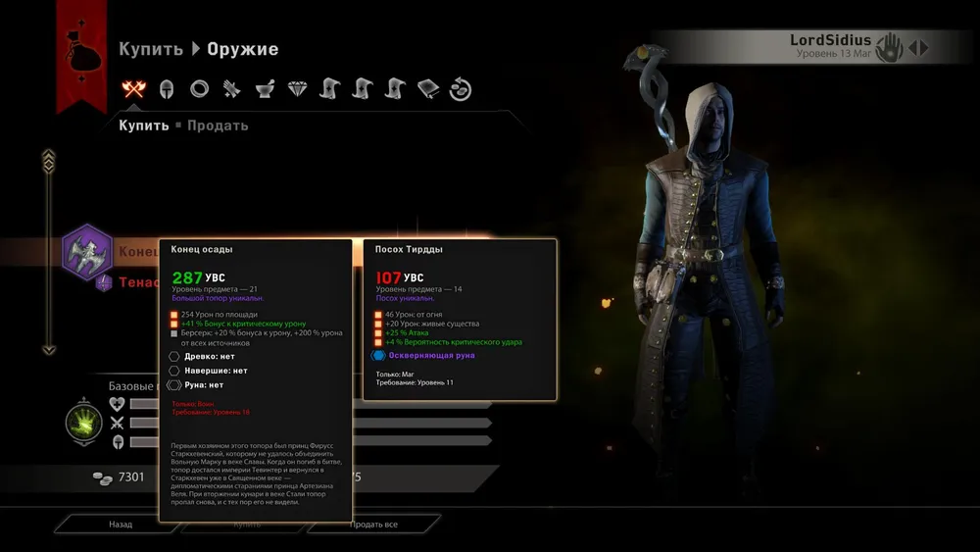Click the purple great axe item icon
This screenshot has height=552, width=980.
pyautogui.click(x=87, y=251)
